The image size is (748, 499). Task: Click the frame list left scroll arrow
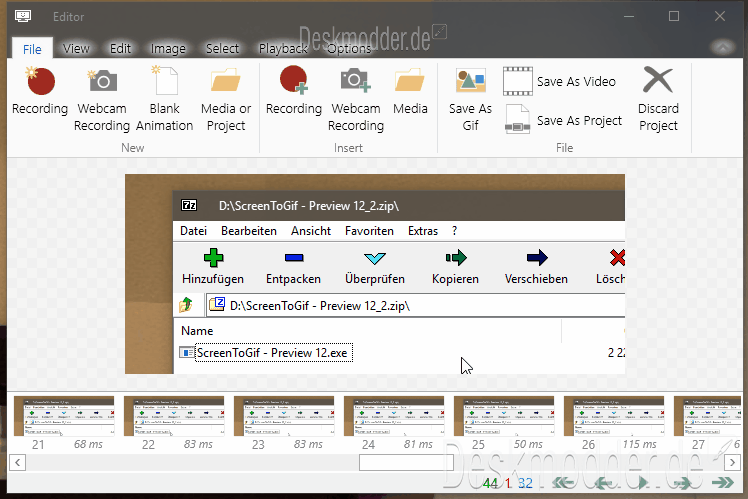click(x=18, y=462)
